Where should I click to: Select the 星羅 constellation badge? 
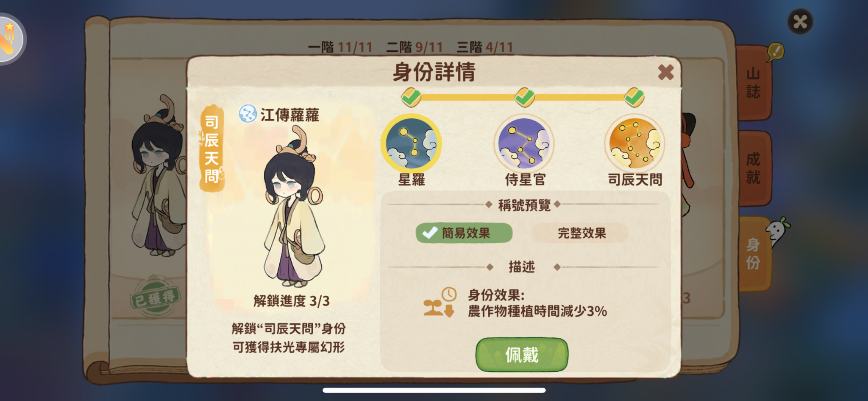pyautogui.click(x=411, y=144)
